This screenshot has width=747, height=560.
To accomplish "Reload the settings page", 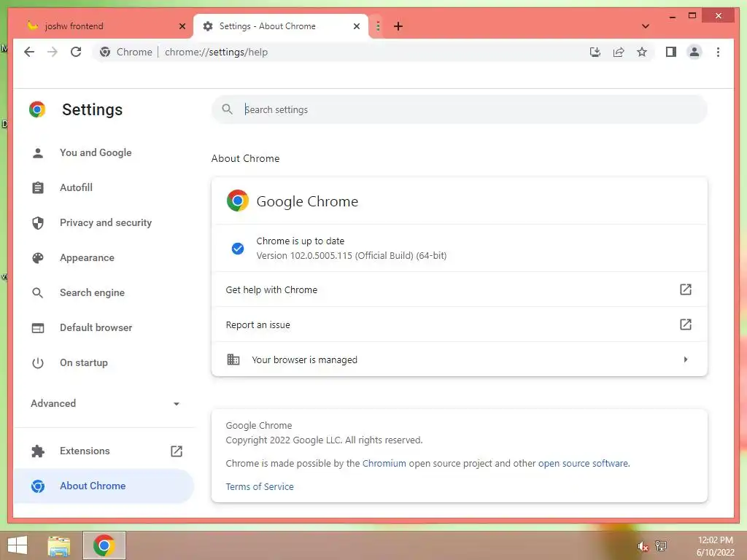I will coord(76,52).
